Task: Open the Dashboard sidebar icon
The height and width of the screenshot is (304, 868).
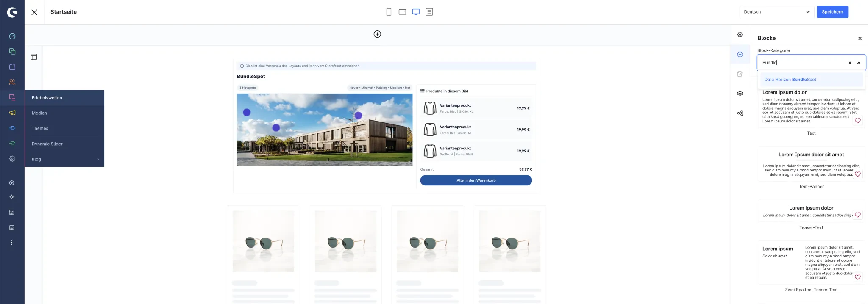Action: 12,36
